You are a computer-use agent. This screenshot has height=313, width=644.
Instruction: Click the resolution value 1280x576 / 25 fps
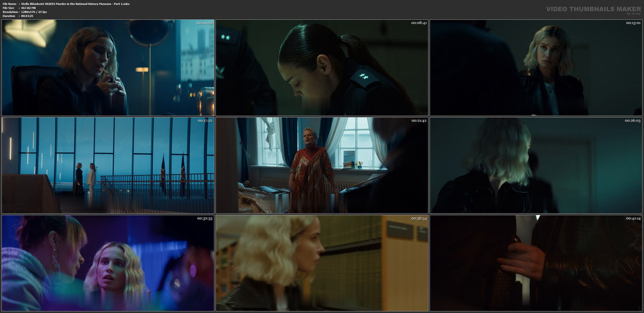pos(34,12)
